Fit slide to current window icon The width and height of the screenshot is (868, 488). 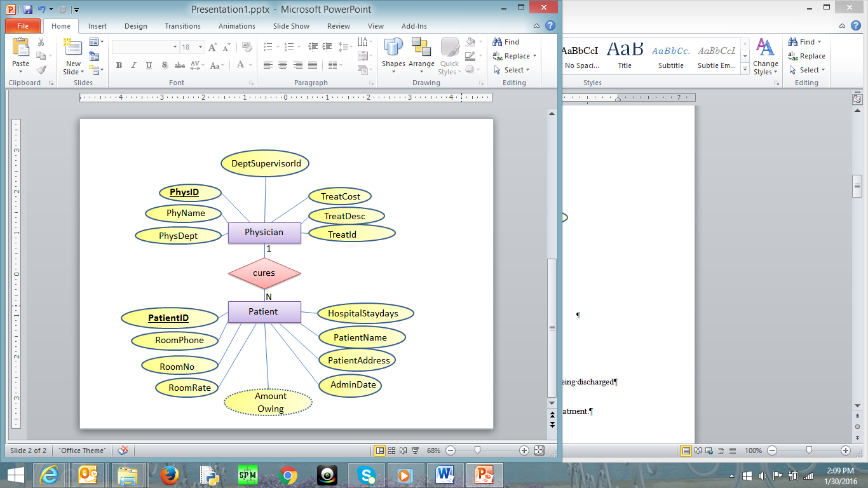point(539,451)
